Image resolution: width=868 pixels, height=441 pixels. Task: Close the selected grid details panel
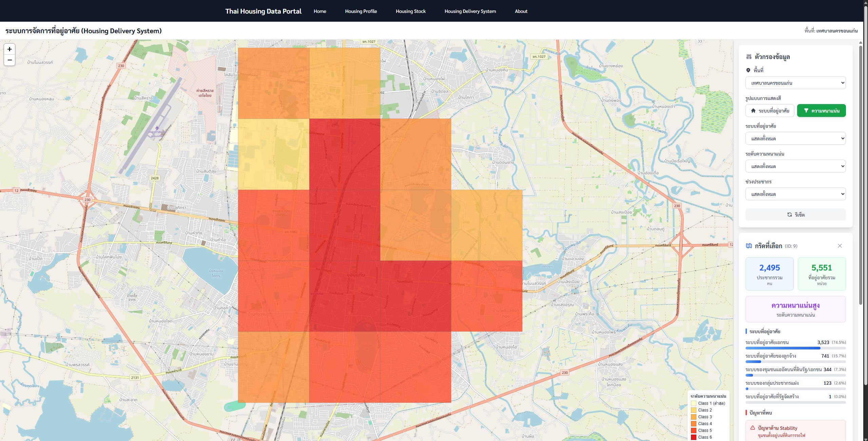tap(840, 246)
